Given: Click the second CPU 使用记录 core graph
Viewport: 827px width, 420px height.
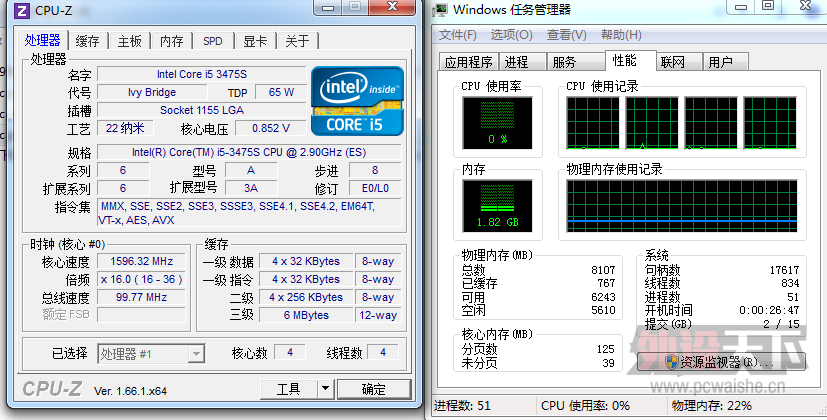Looking at the screenshot, I should 652,123.
